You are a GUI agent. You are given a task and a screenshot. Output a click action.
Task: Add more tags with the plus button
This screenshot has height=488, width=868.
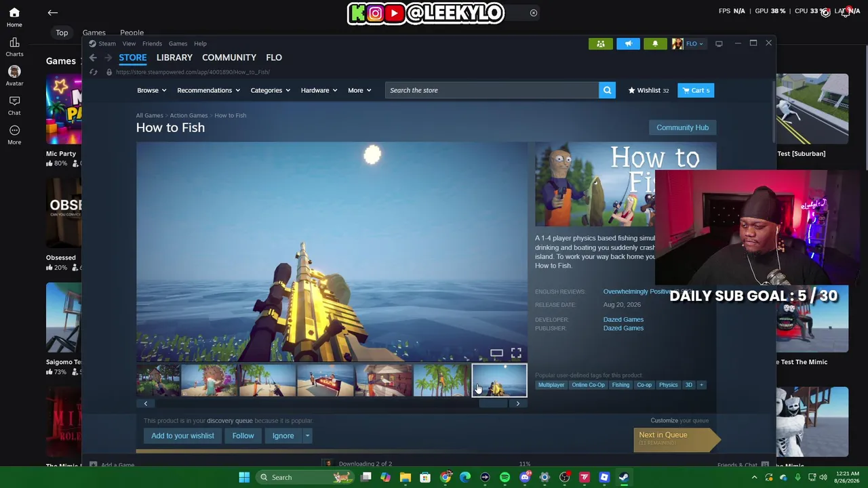tap(701, 385)
